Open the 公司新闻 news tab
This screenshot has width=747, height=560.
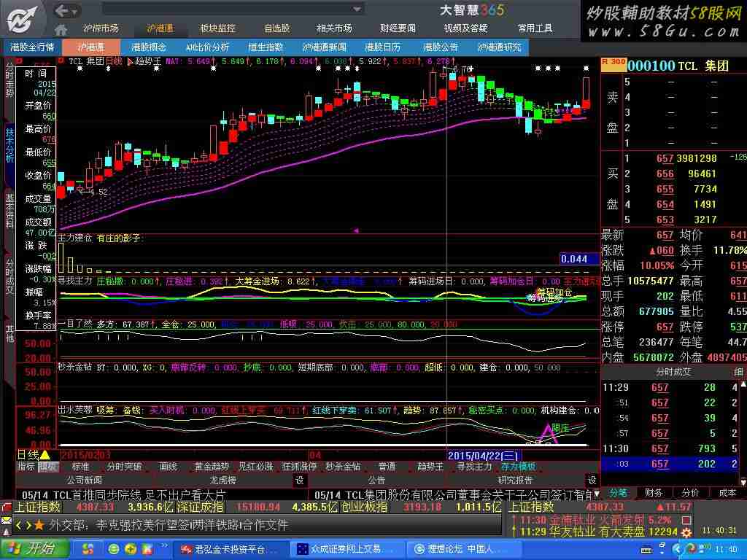pos(84,480)
